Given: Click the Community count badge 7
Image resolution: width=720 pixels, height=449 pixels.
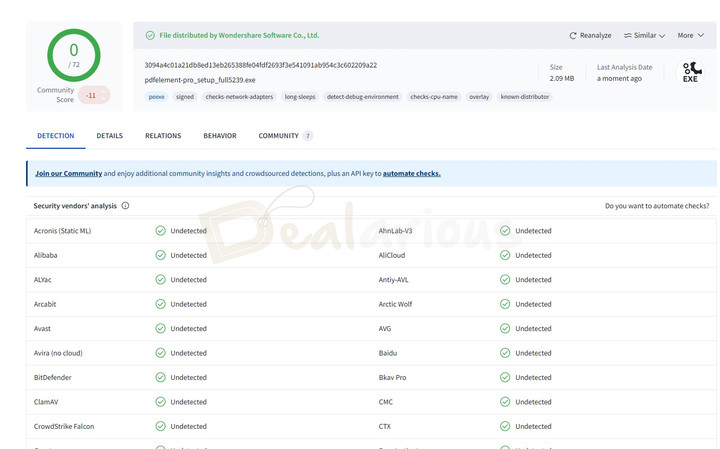Looking at the screenshot, I should click(308, 136).
